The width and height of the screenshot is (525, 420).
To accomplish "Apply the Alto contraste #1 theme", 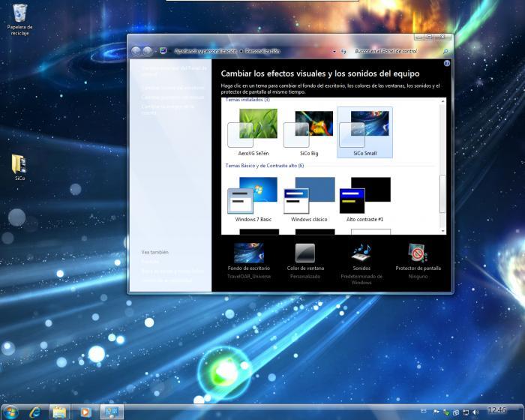I will (x=364, y=199).
